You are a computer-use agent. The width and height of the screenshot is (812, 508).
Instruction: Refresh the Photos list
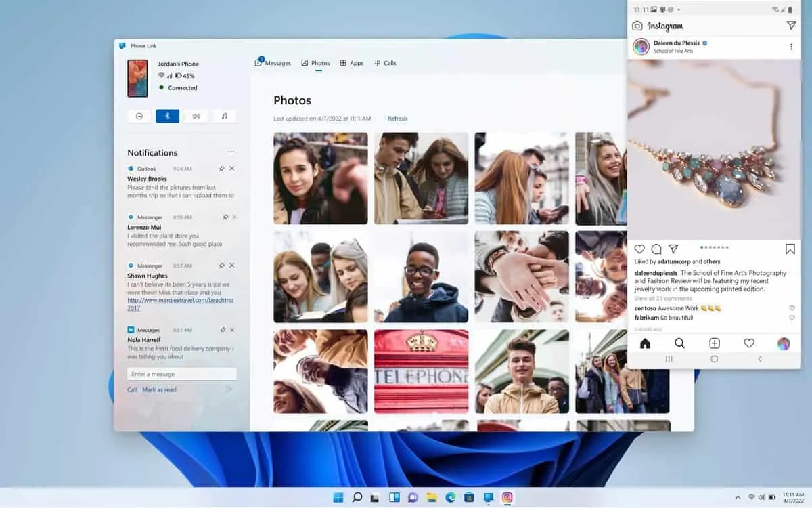[397, 118]
